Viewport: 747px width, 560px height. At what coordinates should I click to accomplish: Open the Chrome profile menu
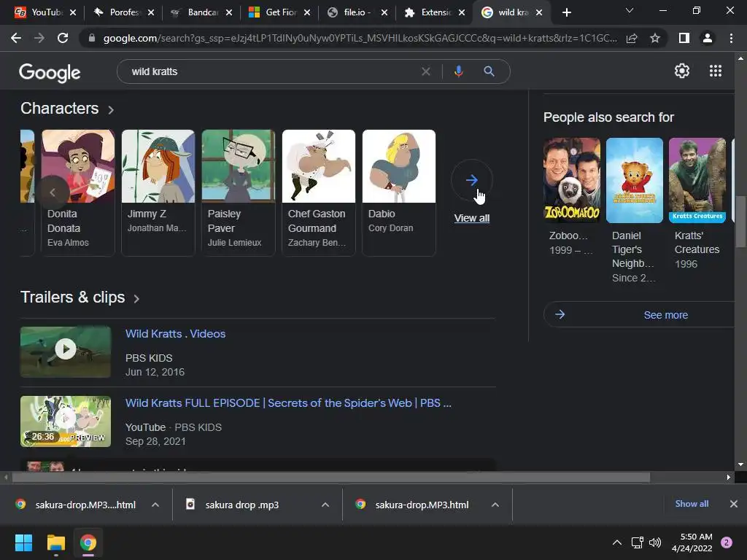point(708,38)
